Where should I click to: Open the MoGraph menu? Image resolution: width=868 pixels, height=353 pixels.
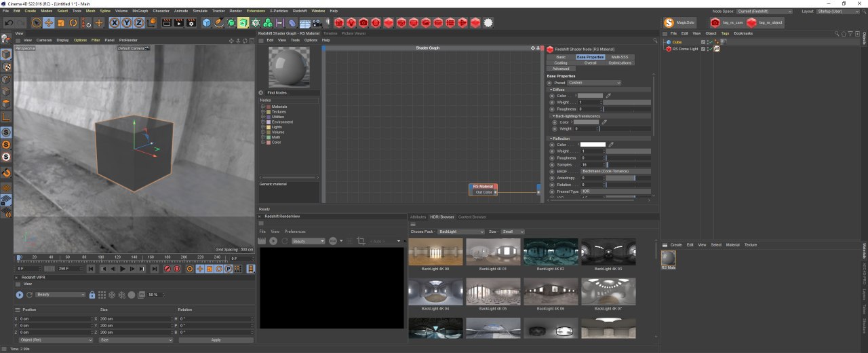(x=140, y=11)
